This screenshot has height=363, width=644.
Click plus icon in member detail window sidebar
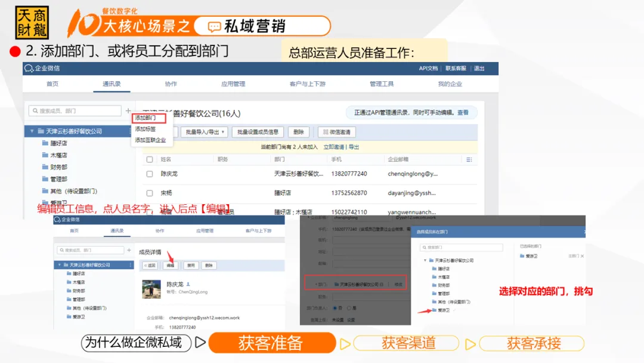pos(129,250)
